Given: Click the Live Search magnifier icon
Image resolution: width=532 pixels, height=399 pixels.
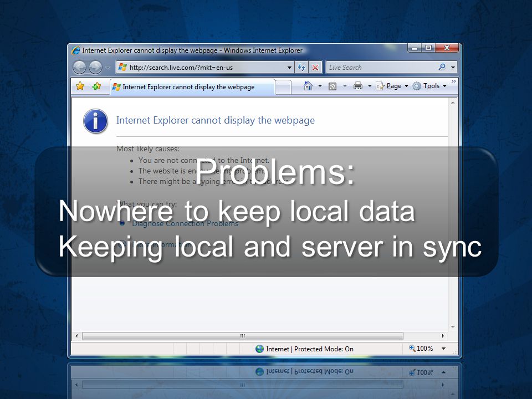Looking at the screenshot, I should pyautogui.click(x=442, y=67).
